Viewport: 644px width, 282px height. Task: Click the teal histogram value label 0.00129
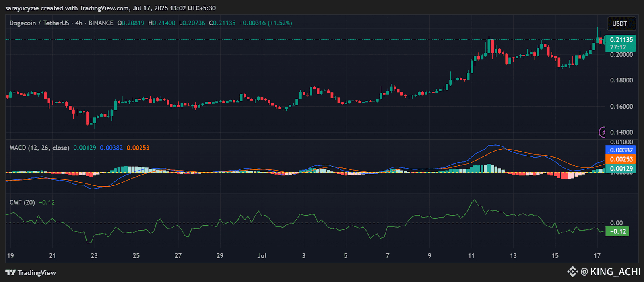click(621, 169)
